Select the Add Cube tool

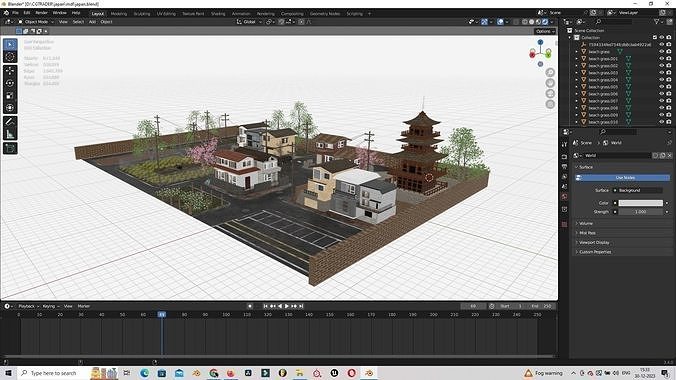point(10,148)
